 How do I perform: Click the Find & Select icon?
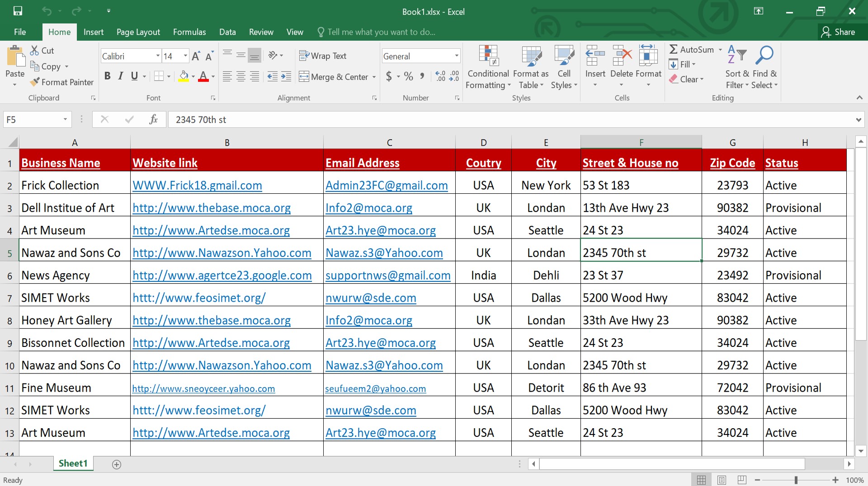765,66
